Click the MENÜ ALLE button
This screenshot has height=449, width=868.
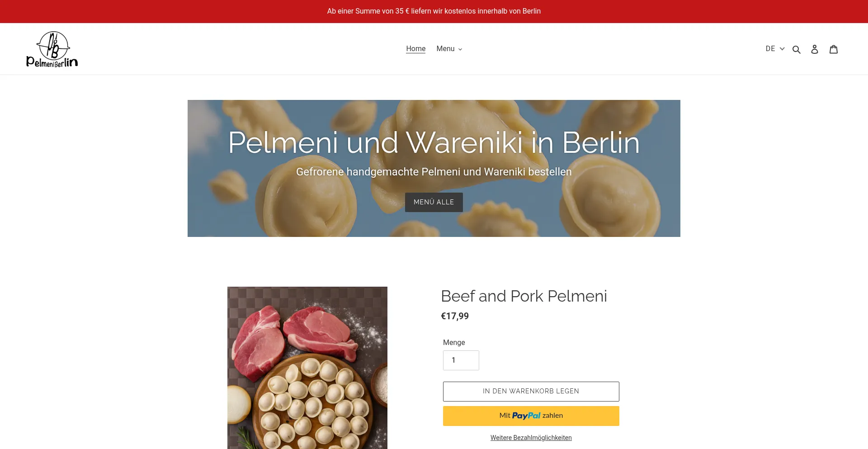pyautogui.click(x=434, y=202)
